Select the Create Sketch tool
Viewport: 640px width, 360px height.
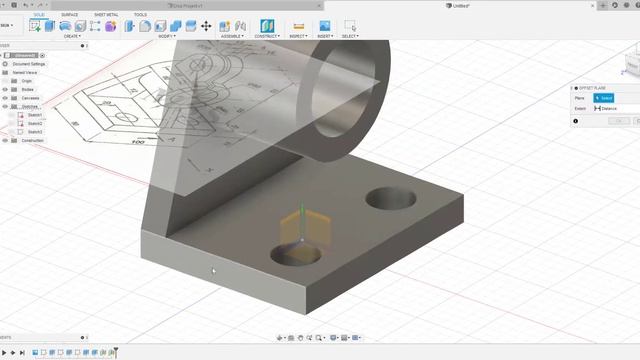coord(35,26)
